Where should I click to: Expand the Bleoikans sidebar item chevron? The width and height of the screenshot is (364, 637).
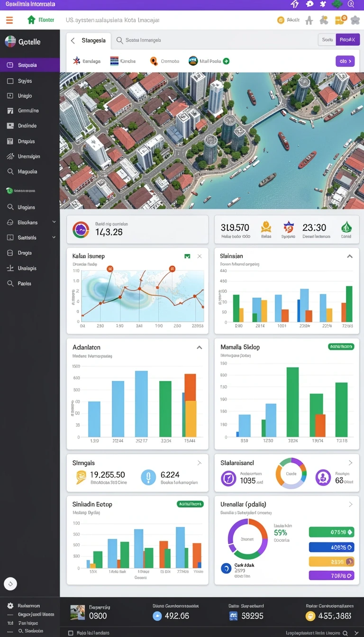pyautogui.click(x=54, y=222)
